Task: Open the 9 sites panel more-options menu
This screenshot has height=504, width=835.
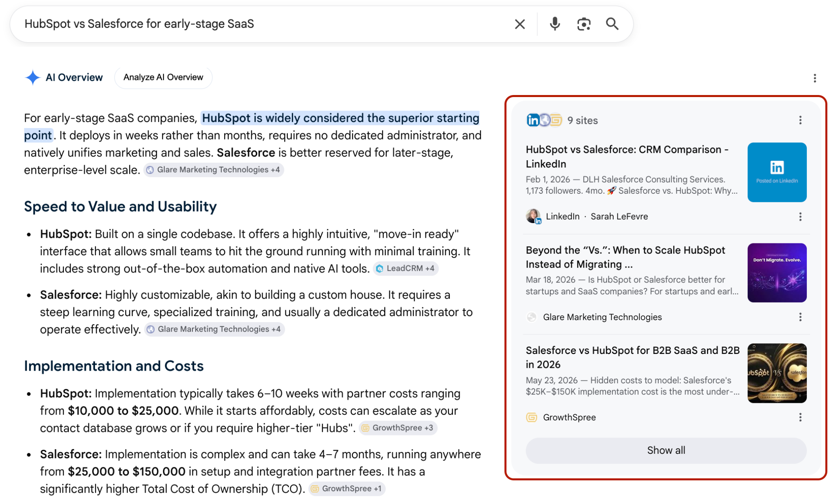Action: point(800,120)
